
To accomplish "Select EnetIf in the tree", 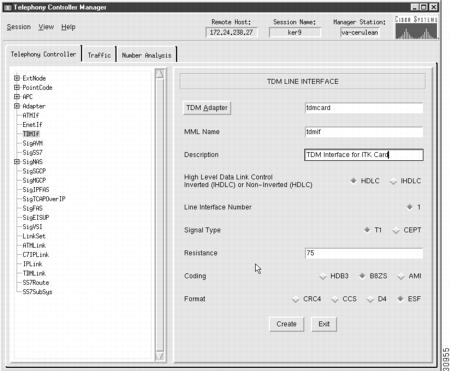I will 32,125.
